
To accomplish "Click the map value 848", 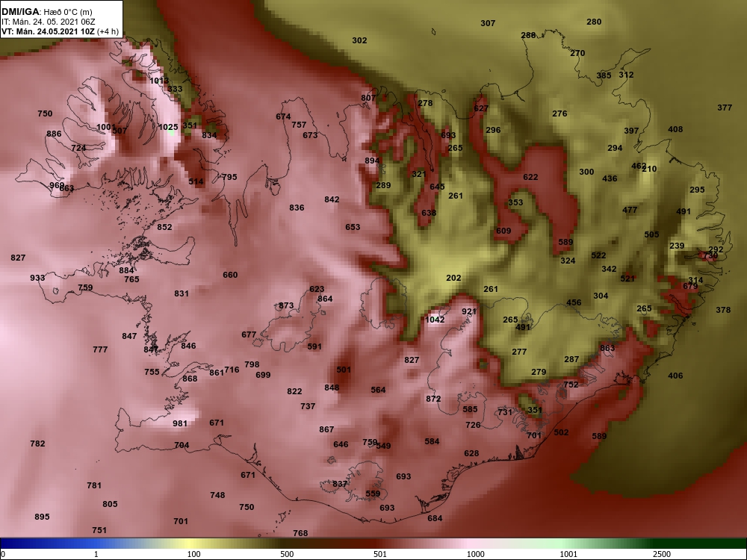I will click(332, 388).
